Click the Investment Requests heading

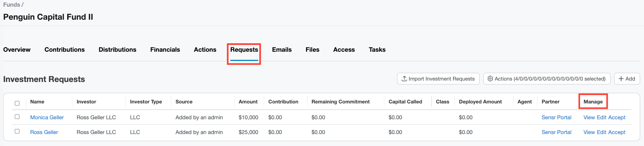[44, 79]
